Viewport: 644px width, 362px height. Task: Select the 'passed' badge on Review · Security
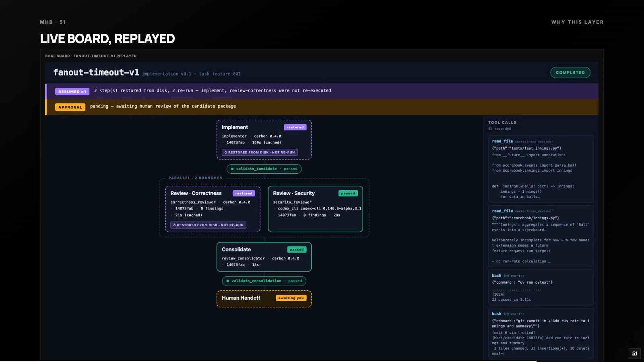(x=348, y=193)
